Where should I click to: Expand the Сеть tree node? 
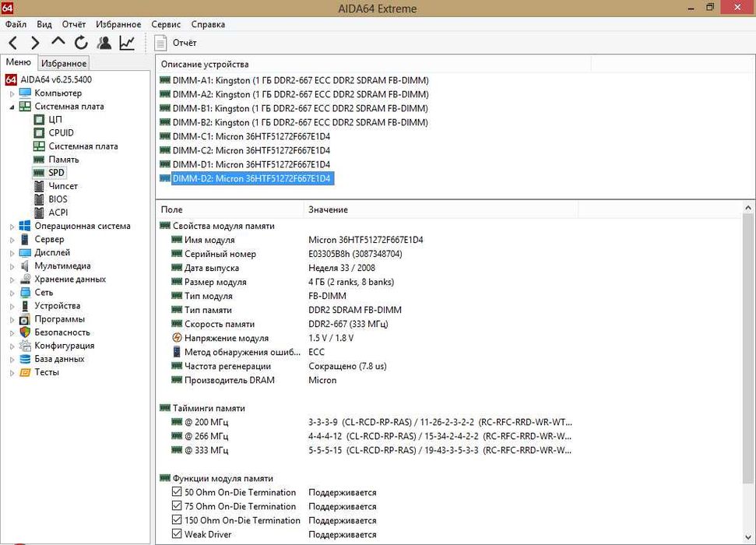[12, 293]
